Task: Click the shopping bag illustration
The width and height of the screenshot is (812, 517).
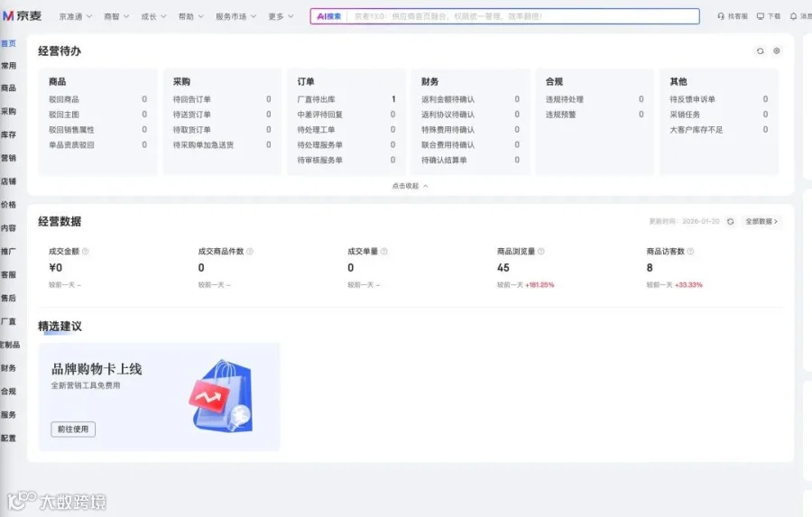Action: 223,396
